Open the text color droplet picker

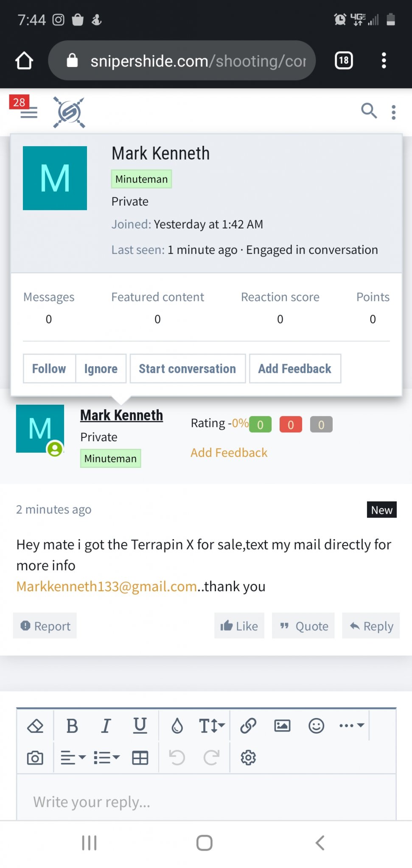(x=177, y=726)
